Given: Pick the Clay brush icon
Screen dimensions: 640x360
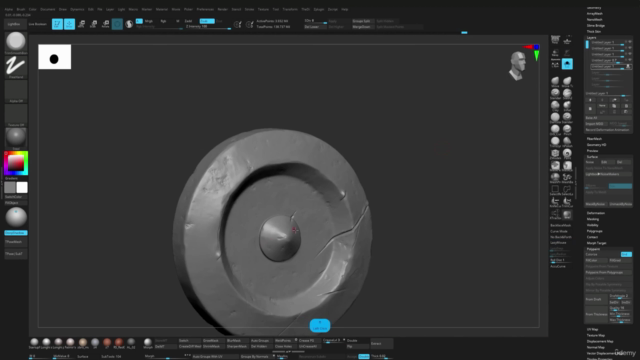Looking at the screenshot, I should click(x=555, y=106).
